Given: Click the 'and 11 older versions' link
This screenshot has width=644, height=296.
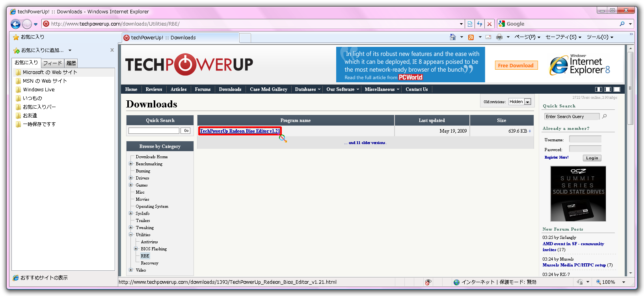Looking at the screenshot, I should [x=367, y=143].
